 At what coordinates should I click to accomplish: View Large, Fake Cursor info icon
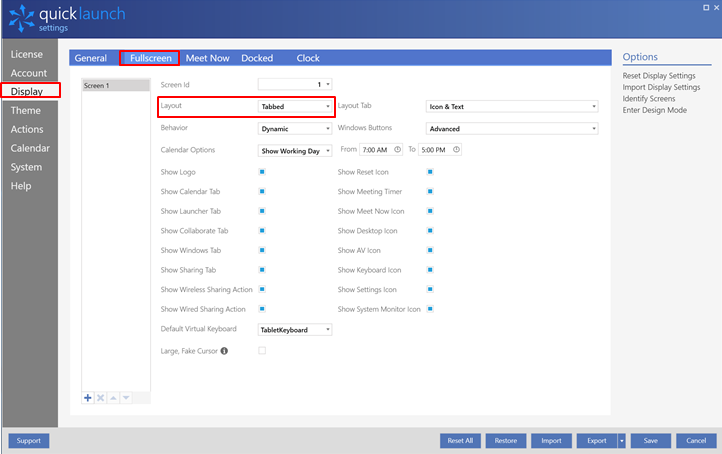[x=224, y=351]
